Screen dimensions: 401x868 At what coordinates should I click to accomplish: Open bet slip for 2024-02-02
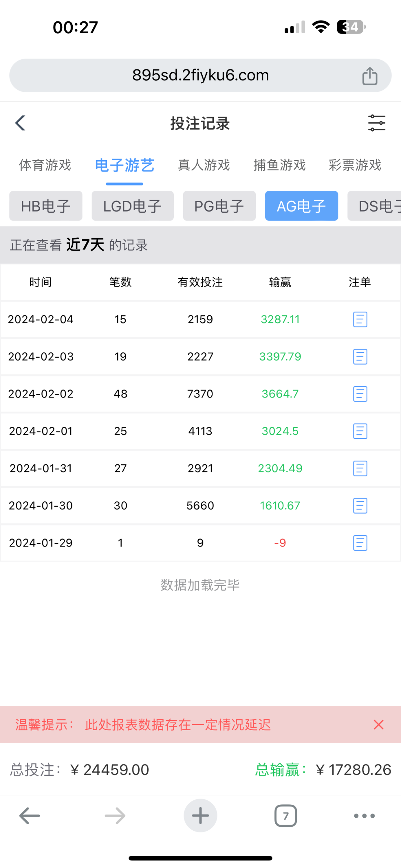point(360,394)
